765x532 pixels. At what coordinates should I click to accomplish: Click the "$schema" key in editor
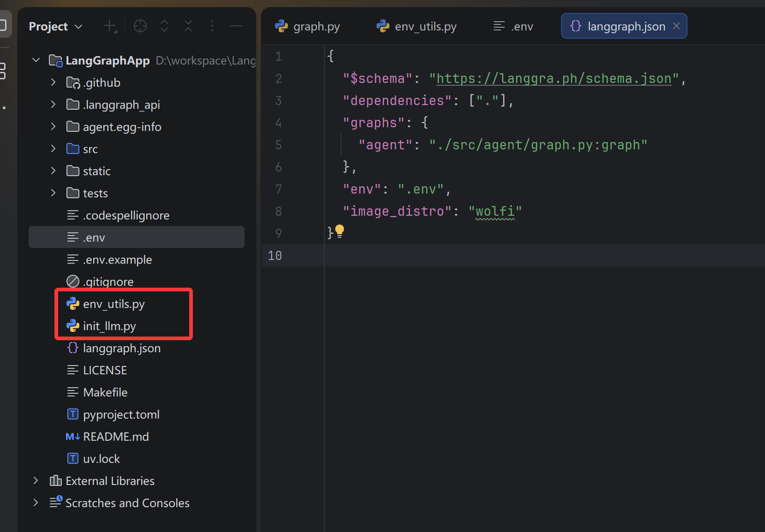[x=377, y=78]
